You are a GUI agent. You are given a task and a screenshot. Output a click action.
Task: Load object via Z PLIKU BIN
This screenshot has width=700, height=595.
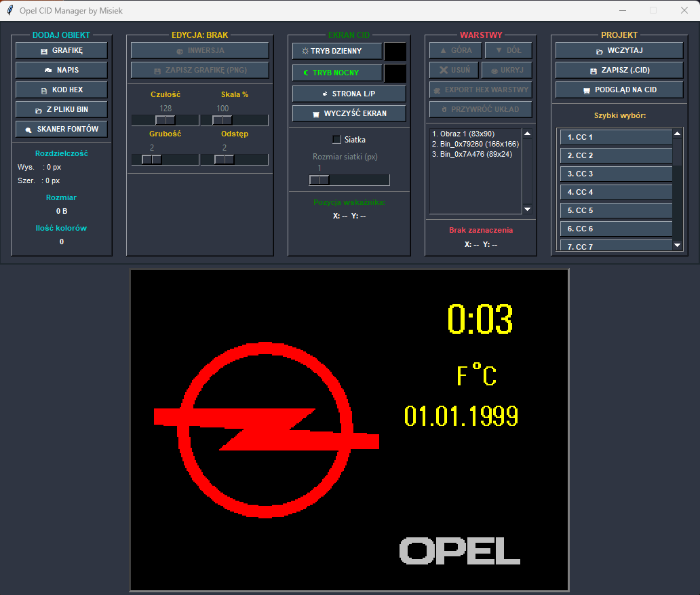click(x=62, y=109)
